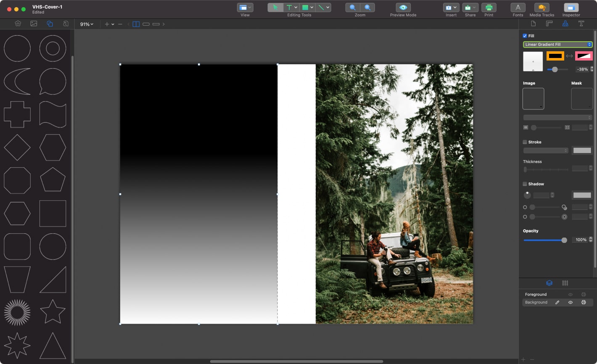This screenshot has width=597, height=364.
Task: Pick the star shape from library
Action: click(53, 311)
